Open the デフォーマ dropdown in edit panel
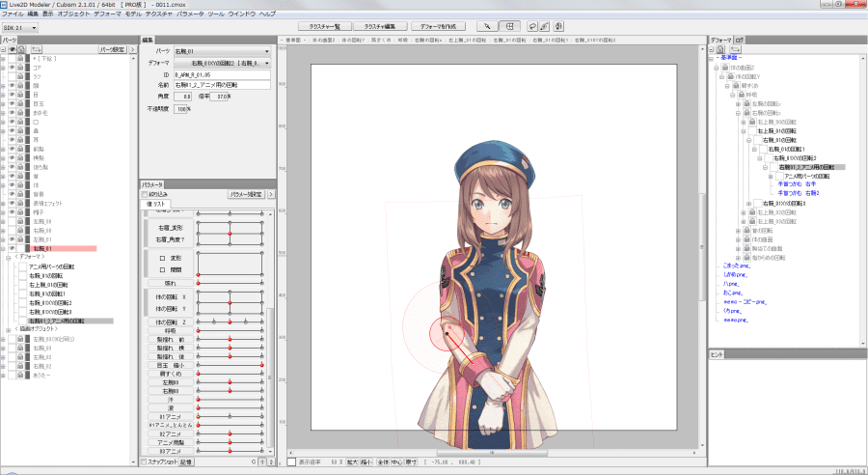 point(223,63)
